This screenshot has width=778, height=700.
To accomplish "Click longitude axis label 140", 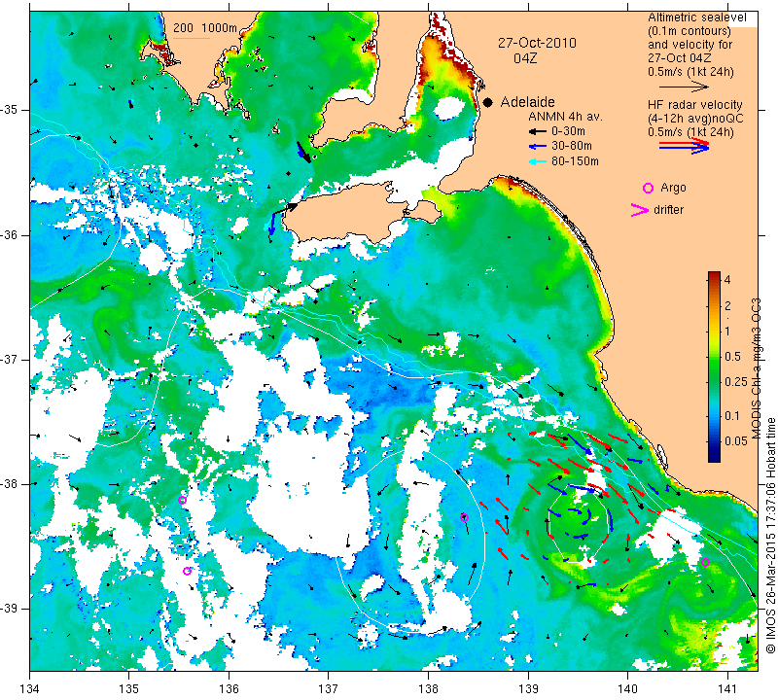I will (x=627, y=689).
